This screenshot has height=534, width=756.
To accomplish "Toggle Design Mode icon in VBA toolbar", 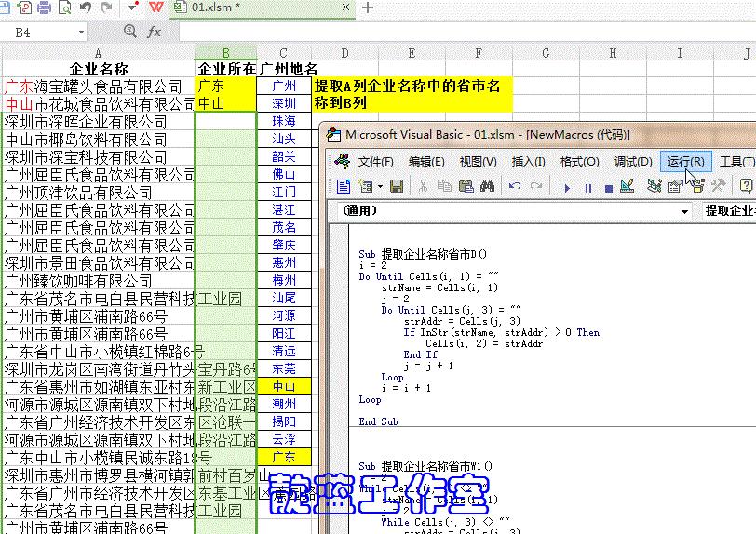I will 628,186.
